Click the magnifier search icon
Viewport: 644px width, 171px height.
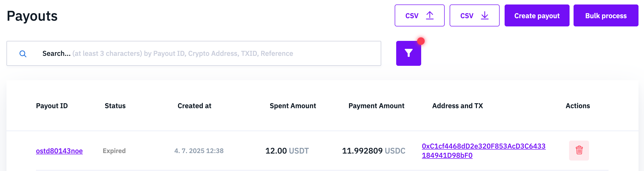point(23,54)
